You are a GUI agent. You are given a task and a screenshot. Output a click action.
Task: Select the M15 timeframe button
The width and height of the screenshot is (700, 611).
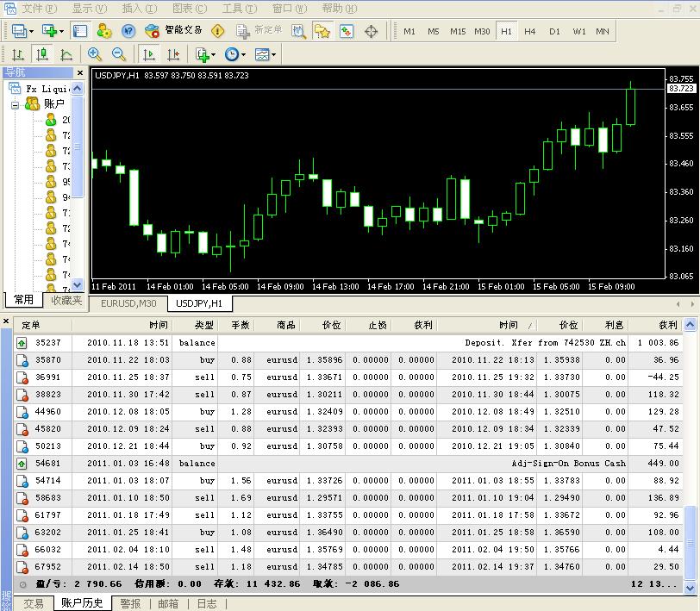point(457,31)
